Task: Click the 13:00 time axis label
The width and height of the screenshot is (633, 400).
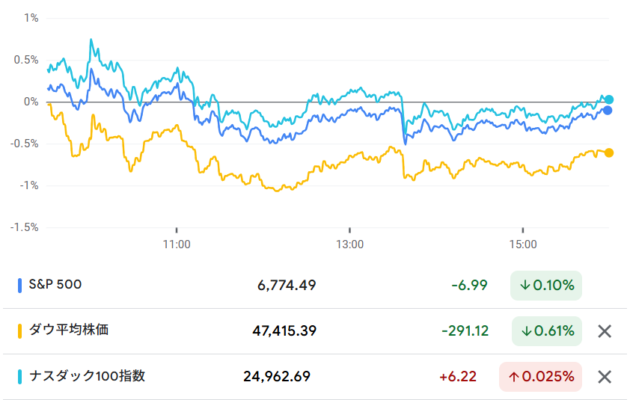Action: click(350, 243)
